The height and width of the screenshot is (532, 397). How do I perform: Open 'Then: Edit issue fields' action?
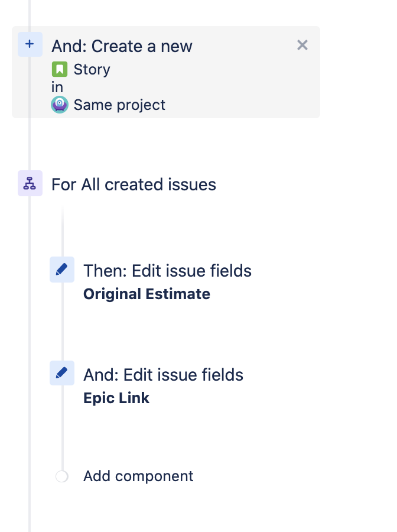(x=167, y=271)
